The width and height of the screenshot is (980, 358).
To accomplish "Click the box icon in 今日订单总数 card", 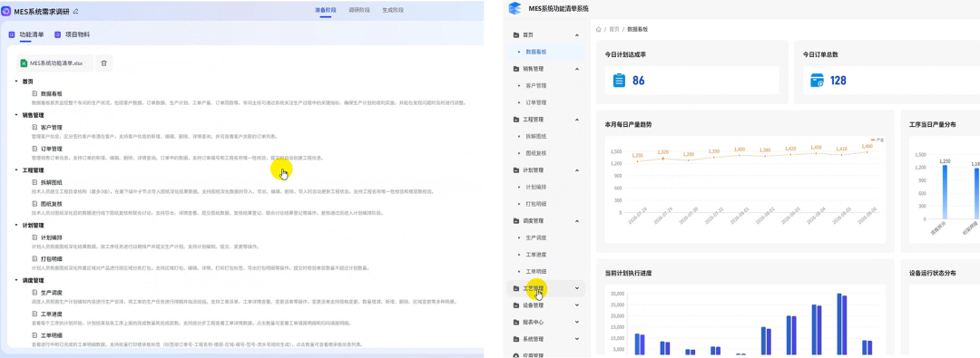I will [817, 81].
